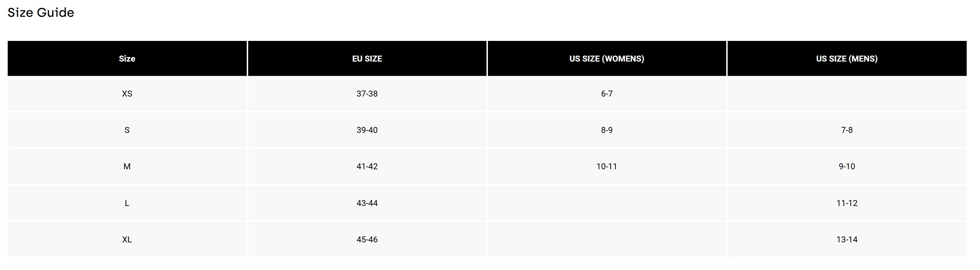Select the XL size row label
The width and height of the screenshot is (980, 270).
(x=127, y=240)
